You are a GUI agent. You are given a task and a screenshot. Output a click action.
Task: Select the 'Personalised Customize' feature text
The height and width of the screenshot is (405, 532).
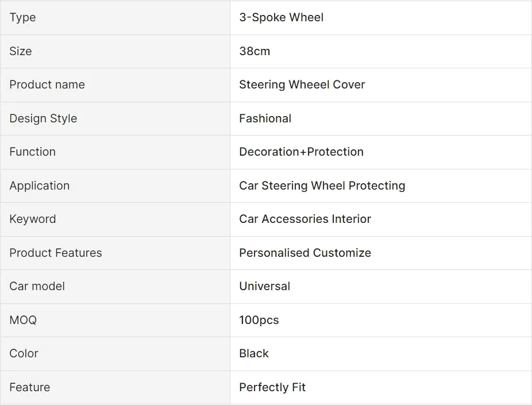(305, 253)
